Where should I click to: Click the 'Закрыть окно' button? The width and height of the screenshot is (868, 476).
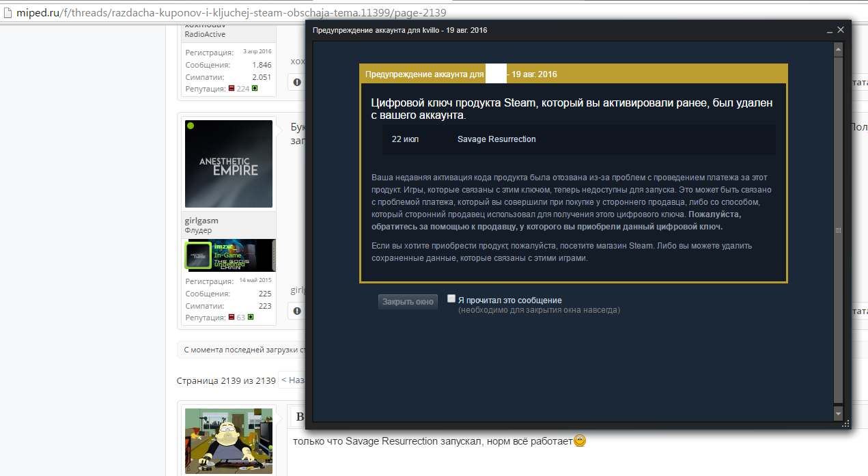[x=408, y=301]
